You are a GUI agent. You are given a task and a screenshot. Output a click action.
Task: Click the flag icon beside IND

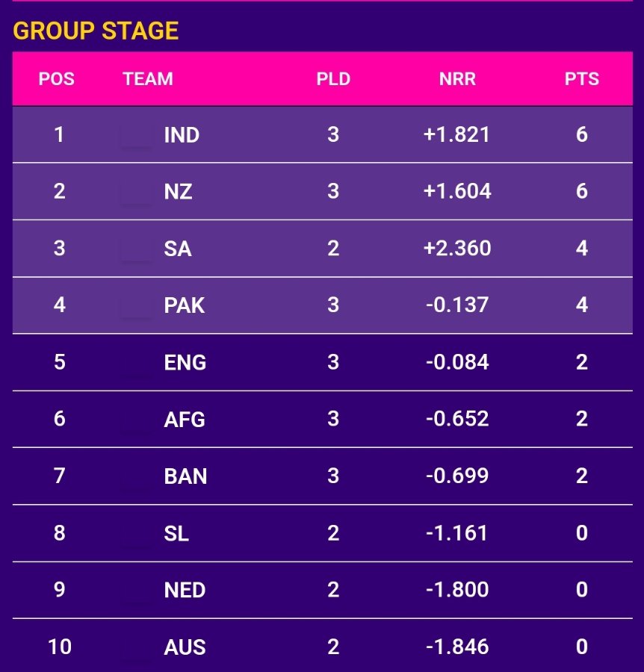(x=136, y=135)
